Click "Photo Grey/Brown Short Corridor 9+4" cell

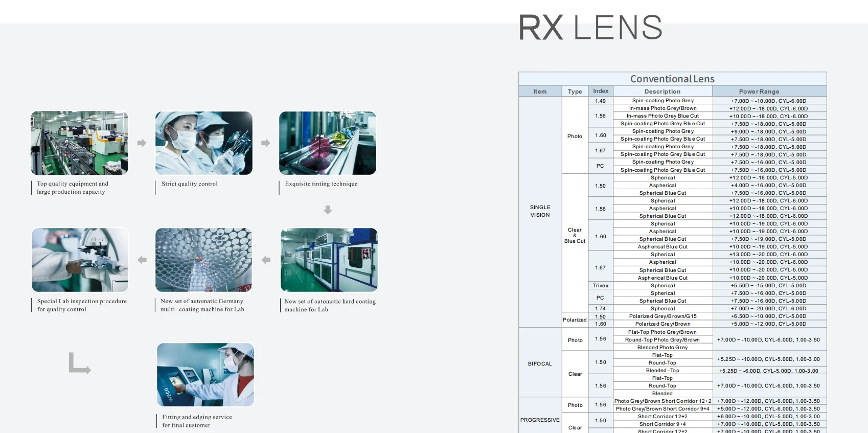click(663, 408)
